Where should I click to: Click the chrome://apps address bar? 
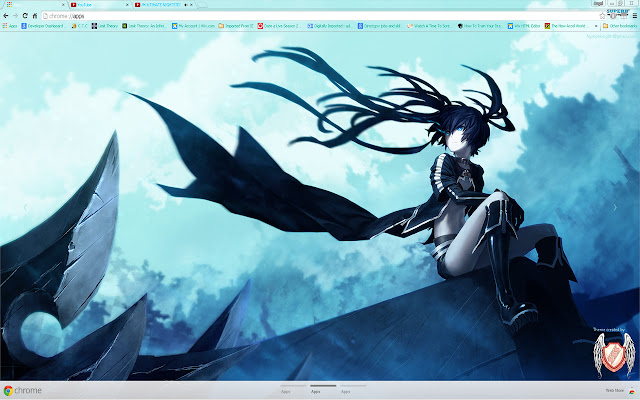pos(320,16)
